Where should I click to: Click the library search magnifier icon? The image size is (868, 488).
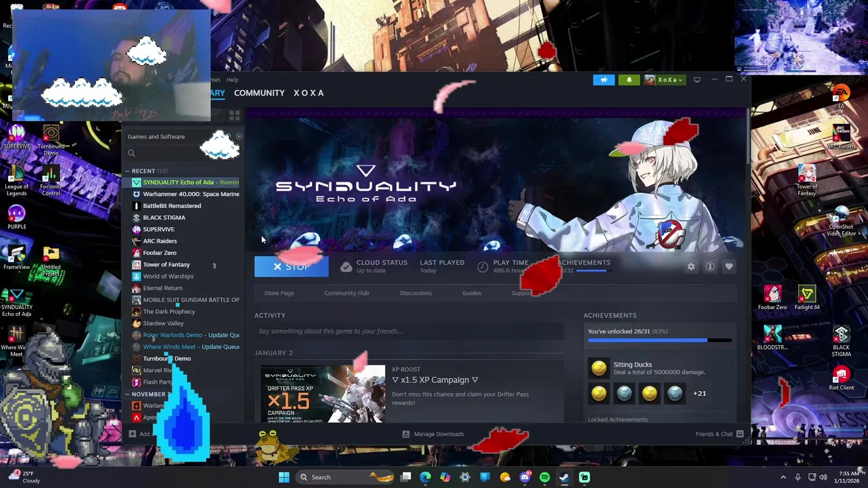click(132, 153)
